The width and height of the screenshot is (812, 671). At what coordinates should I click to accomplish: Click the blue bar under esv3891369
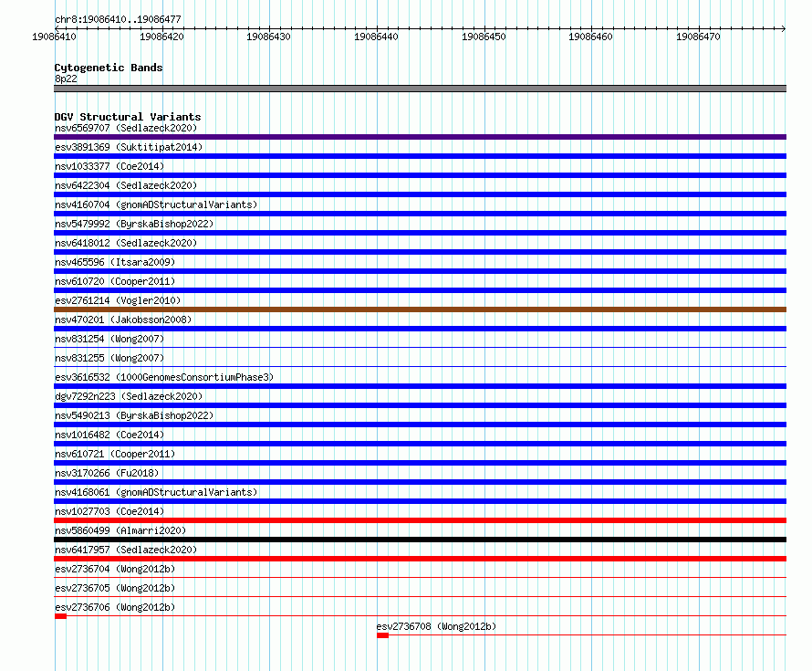tap(420, 156)
